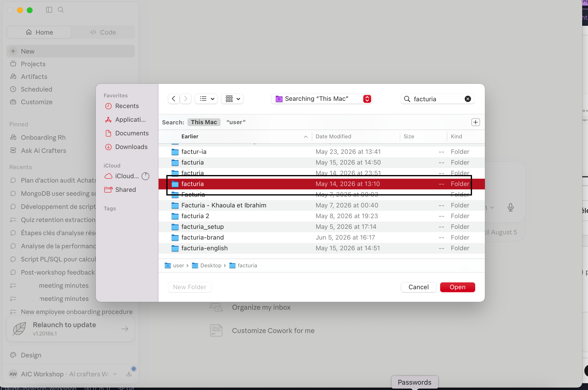This screenshot has width=588, height=390.
Task: Toggle the sidebar panel icon
Action: coord(49,10)
